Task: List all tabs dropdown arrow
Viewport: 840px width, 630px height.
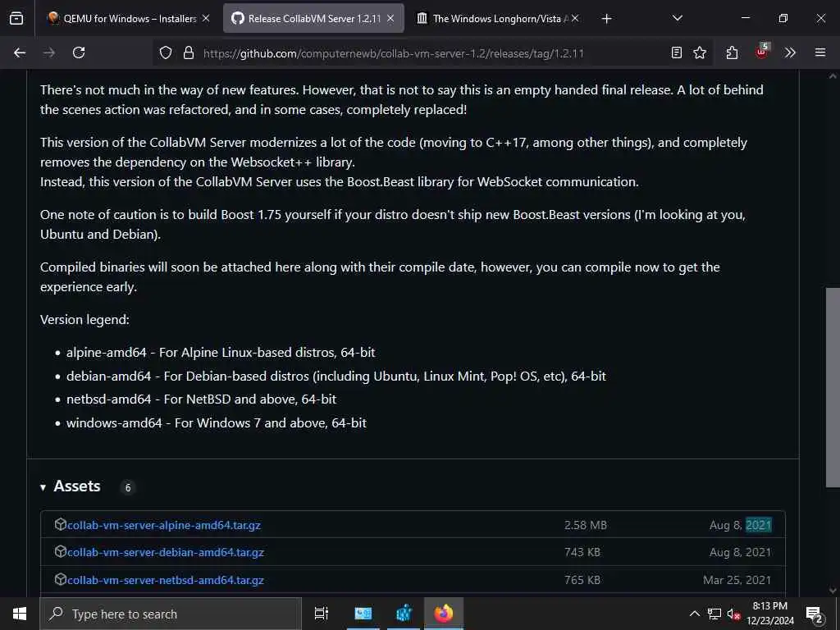Action: [677, 18]
